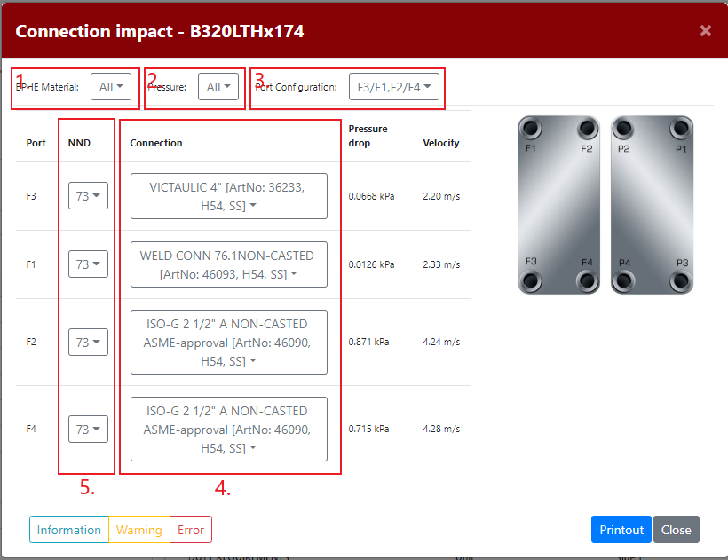This screenshot has width=728, height=560.
Task: Open NND dropdown for port F2
Action: (88, 342)
